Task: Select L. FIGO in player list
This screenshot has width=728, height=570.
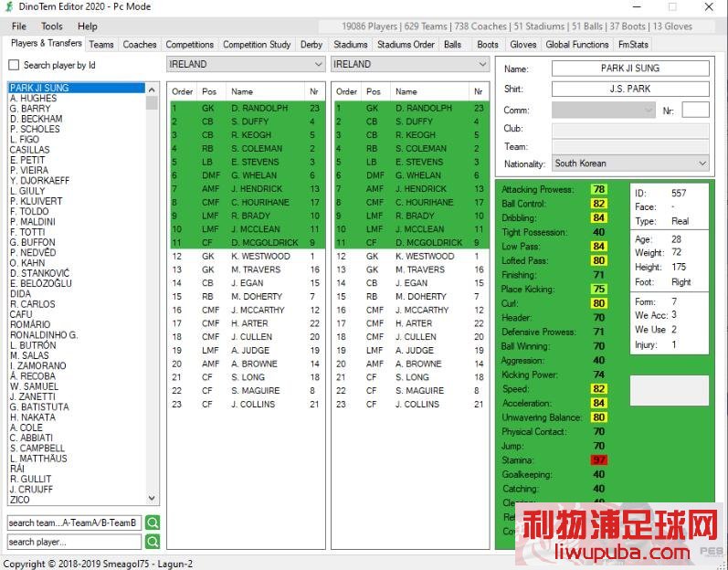Action: tap(25, 139)
